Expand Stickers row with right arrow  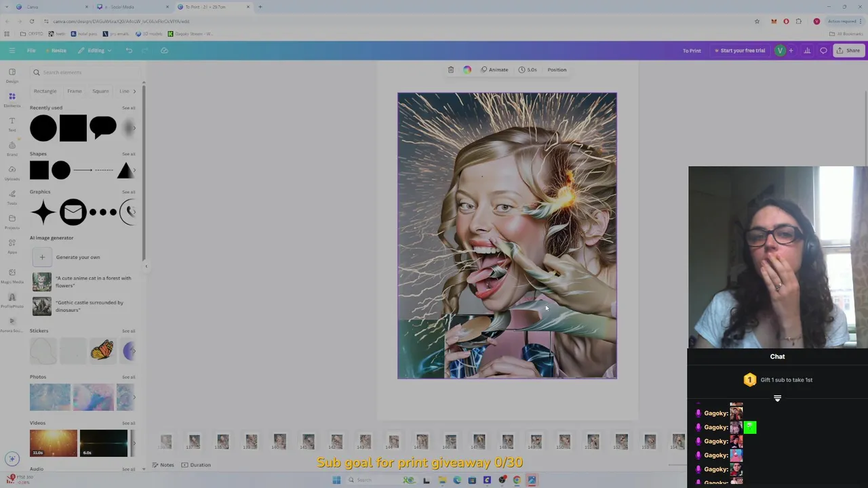[x=134, y=350]
